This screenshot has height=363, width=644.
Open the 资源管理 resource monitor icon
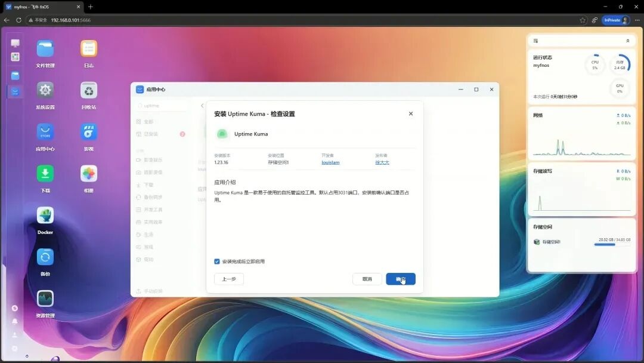45,299
